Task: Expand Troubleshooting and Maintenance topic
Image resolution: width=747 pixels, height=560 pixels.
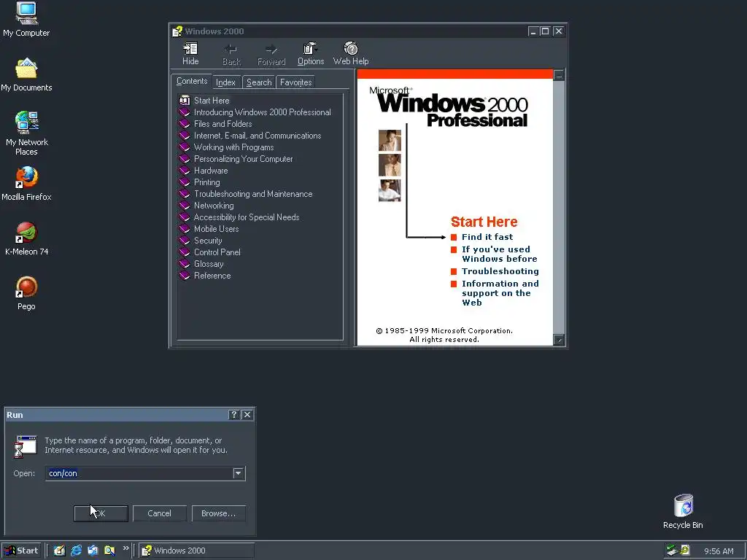Action: tap(253, 194)
